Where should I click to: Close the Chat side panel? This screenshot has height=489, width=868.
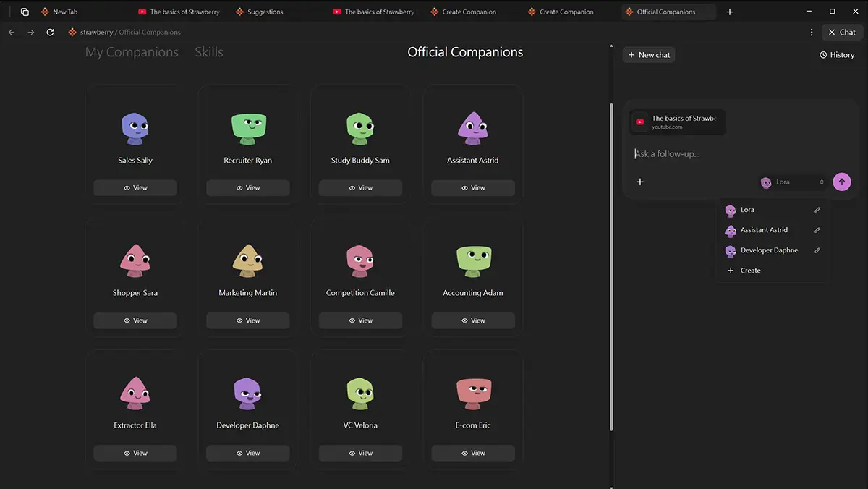click(x=842, y=33)
